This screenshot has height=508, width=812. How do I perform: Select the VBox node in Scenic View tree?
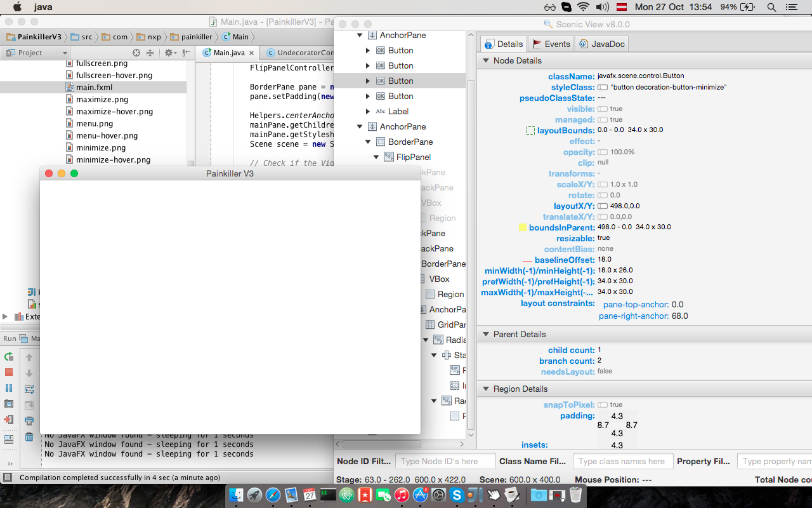440,279
